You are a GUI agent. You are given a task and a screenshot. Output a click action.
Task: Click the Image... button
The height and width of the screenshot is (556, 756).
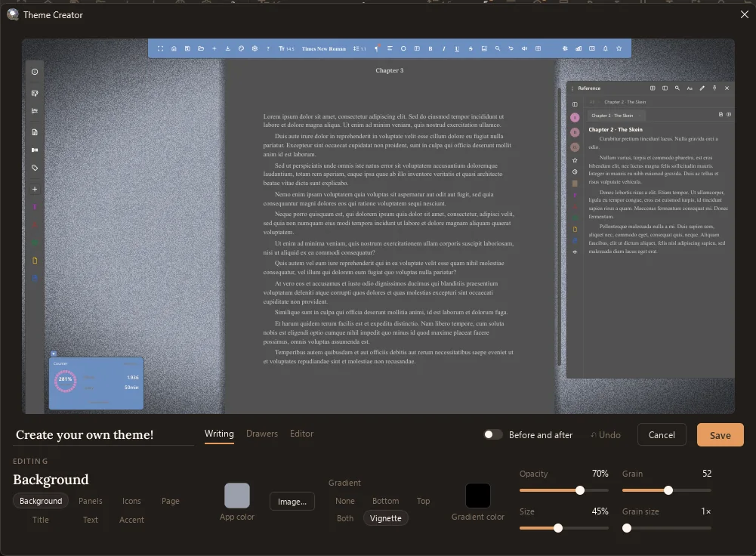point(292,502)
